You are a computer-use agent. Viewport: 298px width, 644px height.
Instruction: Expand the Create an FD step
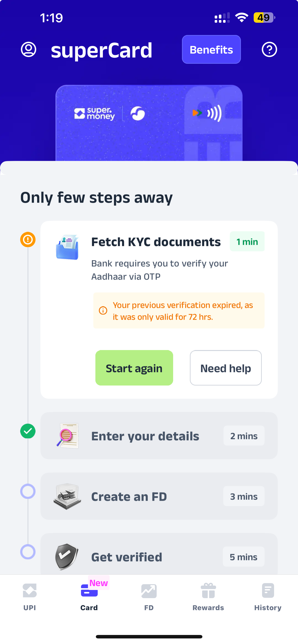(x=159, y=496)
